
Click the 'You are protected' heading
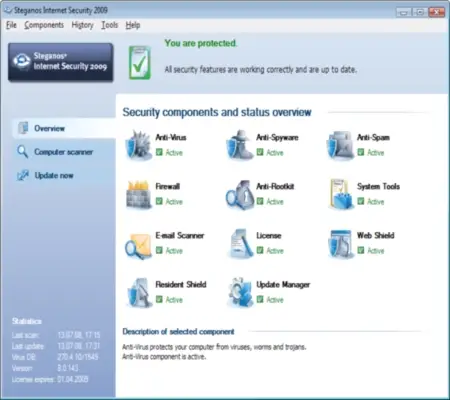click(x=201, y=43)
